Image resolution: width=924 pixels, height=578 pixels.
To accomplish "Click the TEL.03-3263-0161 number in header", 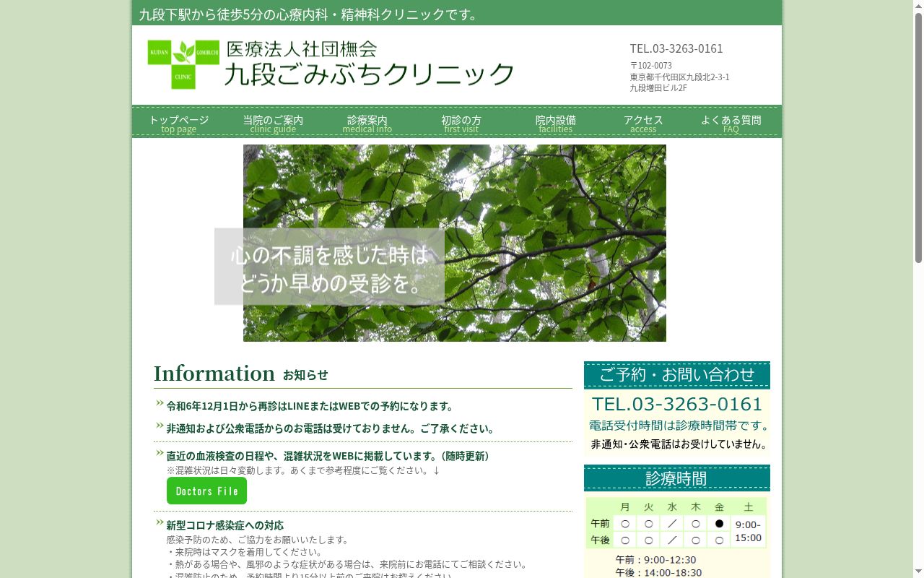I will click(676, 48).
